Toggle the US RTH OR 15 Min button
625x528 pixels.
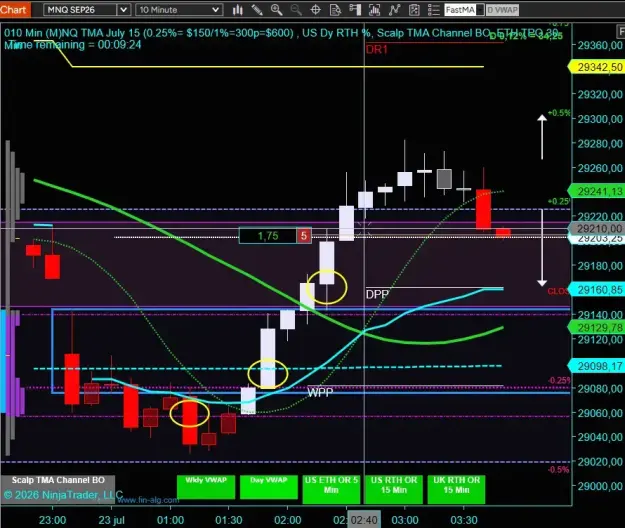click(x=393, y=488)
